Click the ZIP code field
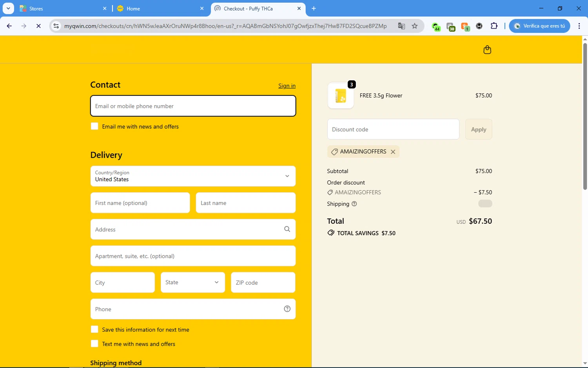 (x=263, y=282)
